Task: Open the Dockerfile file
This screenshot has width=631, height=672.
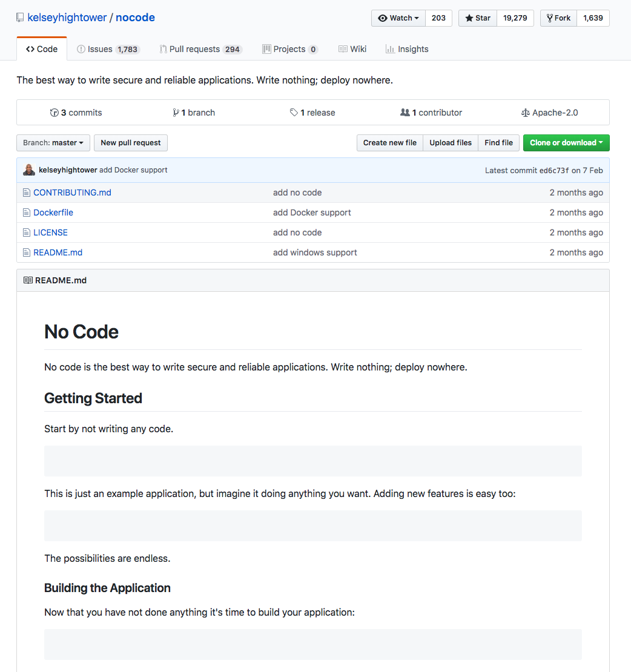Action: 53,212
